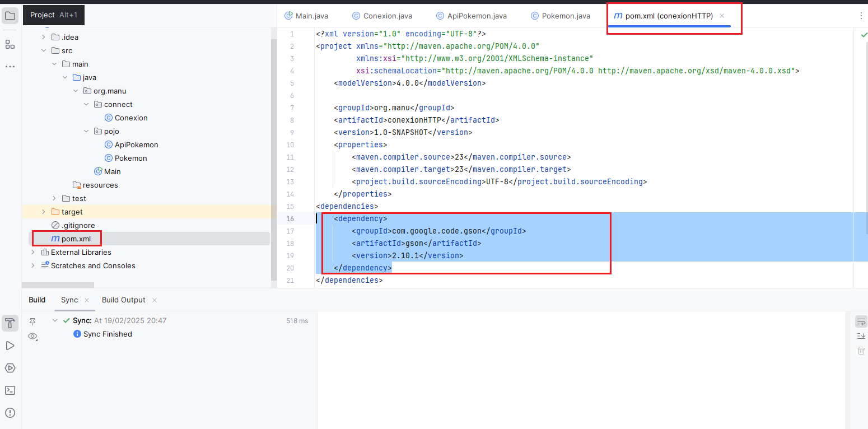Select Main class in tree
Image resolution: width=868 pixels, height=429 pixels.
click(108, 171)
